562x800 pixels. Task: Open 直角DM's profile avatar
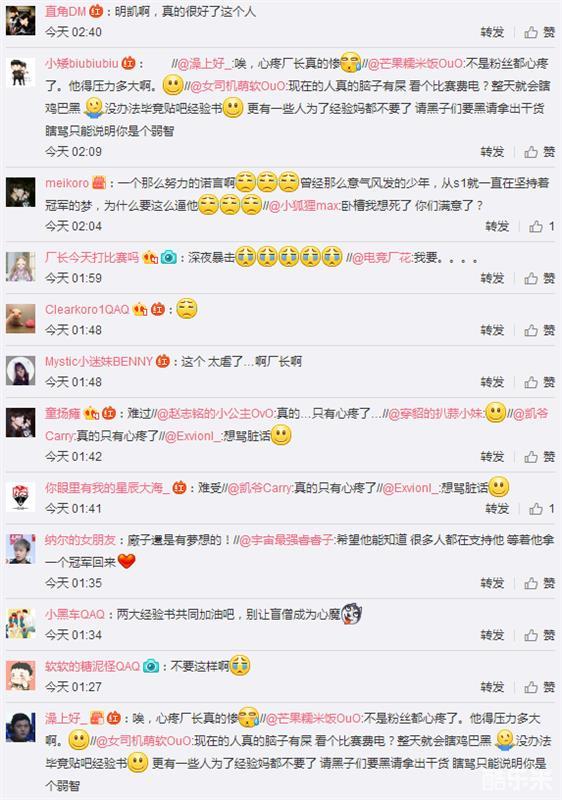pos(20,20)
